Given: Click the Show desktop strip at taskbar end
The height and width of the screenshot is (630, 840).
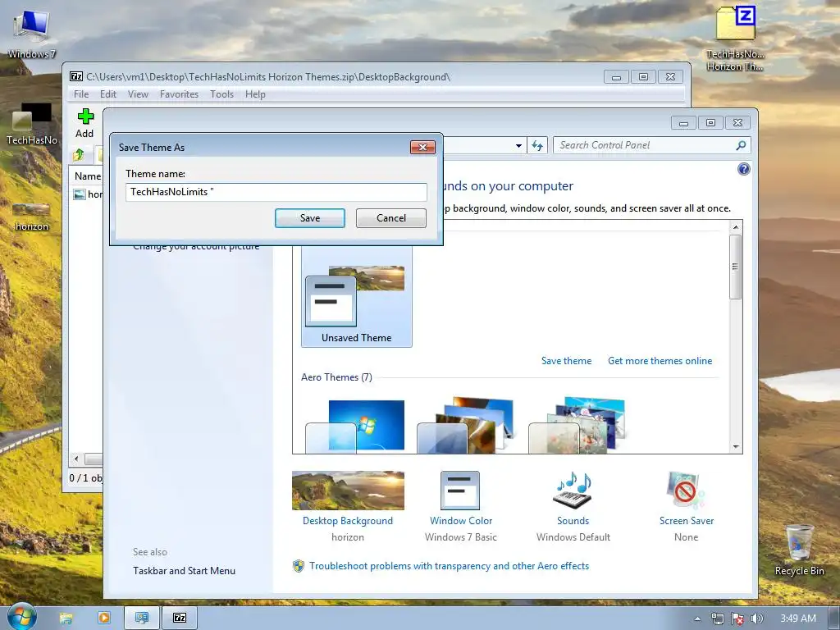Looking at the screenshot, I should pos(834,619).
